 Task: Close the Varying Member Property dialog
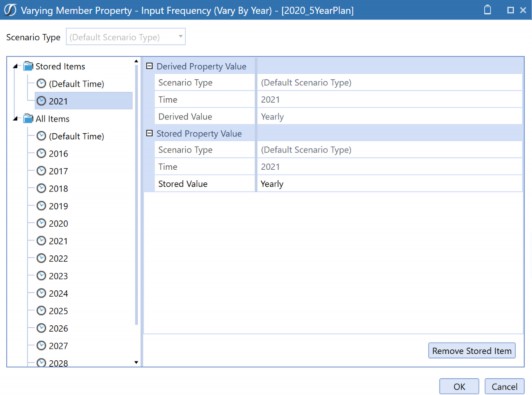pos(523,10)
